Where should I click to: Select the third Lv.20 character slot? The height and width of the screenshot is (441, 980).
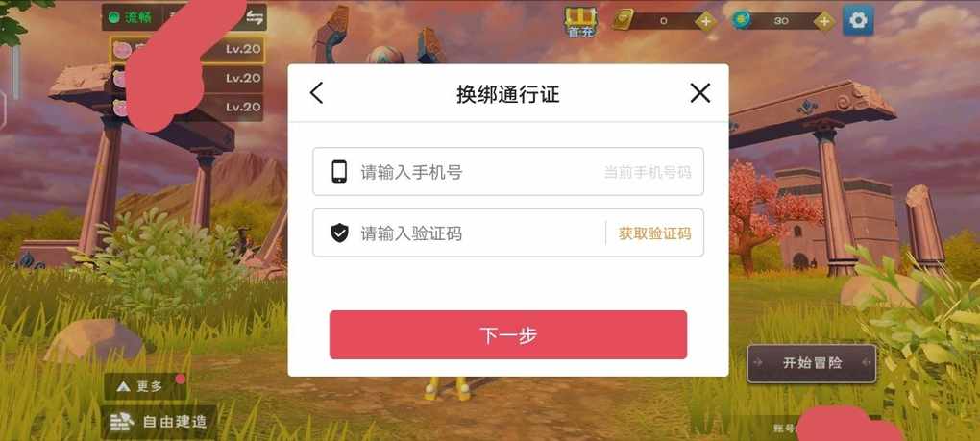(187, 107)
